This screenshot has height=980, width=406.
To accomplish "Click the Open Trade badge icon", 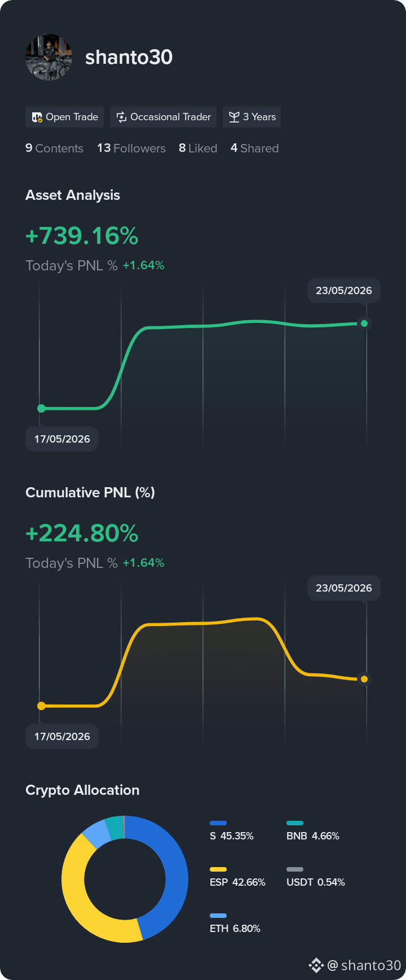I will coord(37,117).
